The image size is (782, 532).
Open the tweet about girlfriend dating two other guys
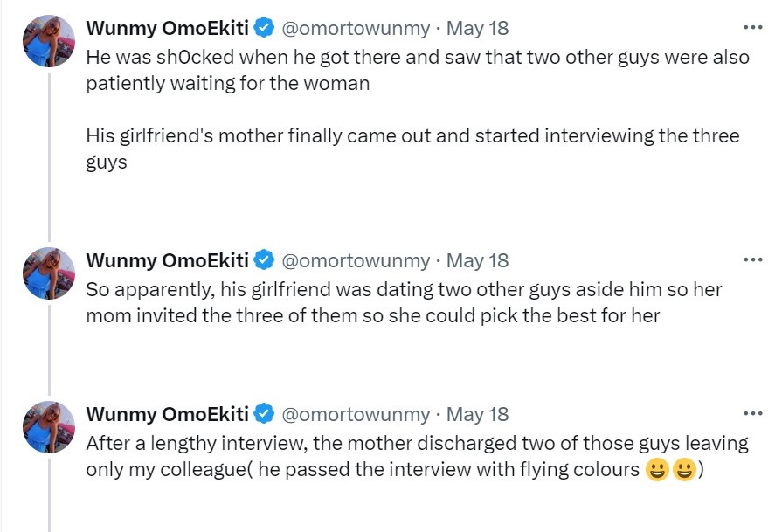(x=402, y=302)
